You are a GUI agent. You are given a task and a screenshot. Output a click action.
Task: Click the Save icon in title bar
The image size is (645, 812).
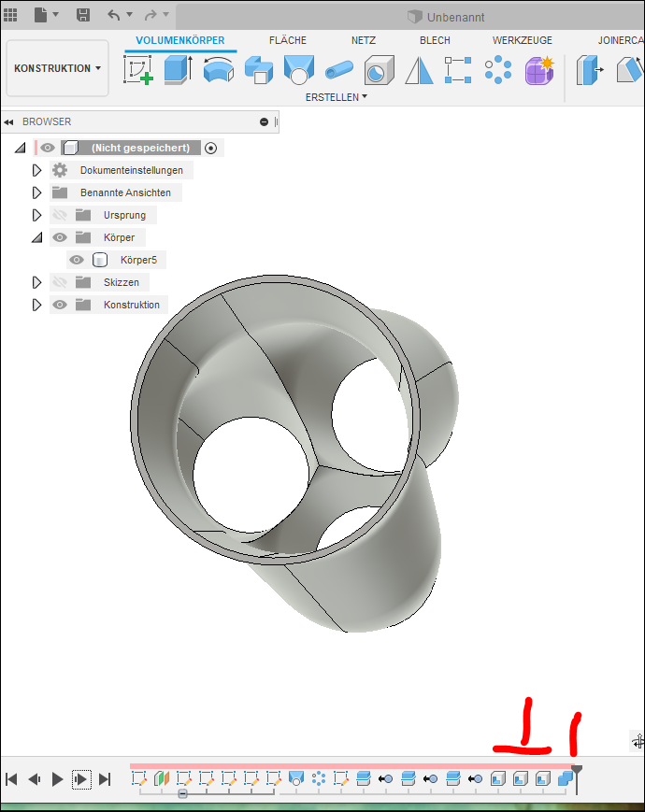click(83, 15)
